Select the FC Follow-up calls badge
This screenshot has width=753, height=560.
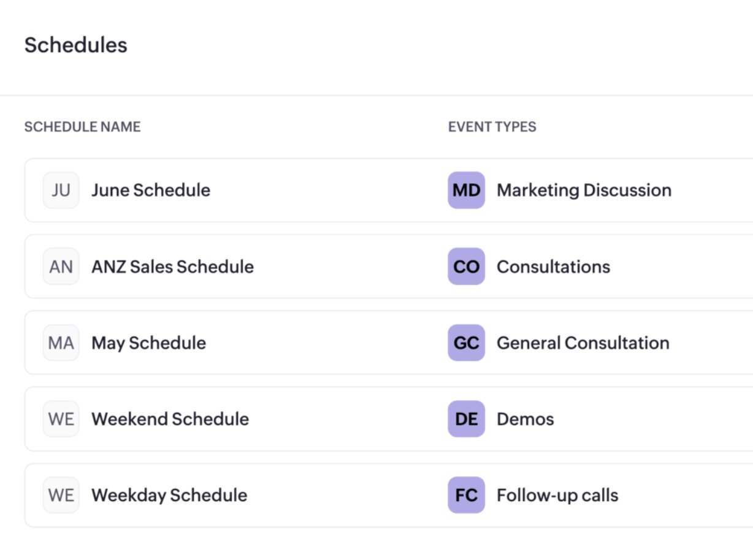(466, 495)
